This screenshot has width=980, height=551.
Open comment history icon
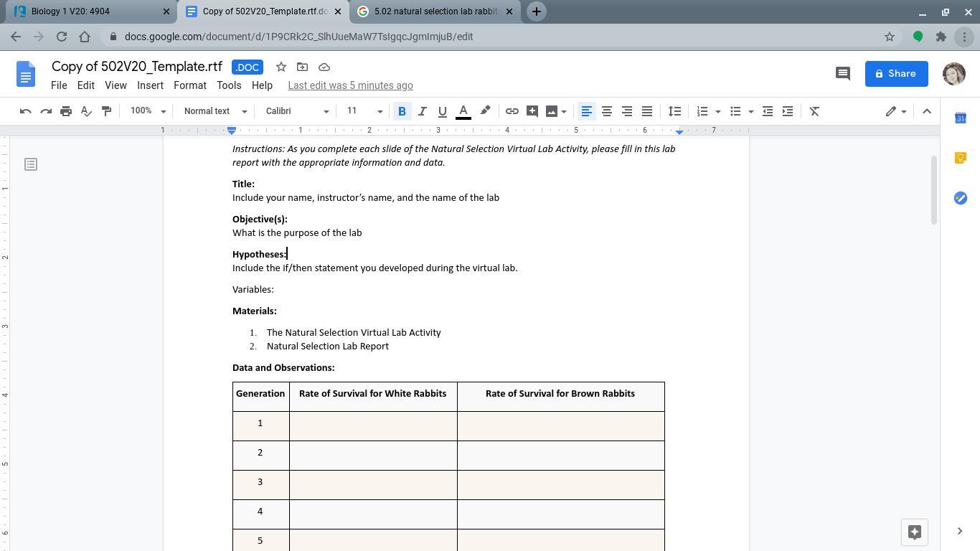(843, 73)
